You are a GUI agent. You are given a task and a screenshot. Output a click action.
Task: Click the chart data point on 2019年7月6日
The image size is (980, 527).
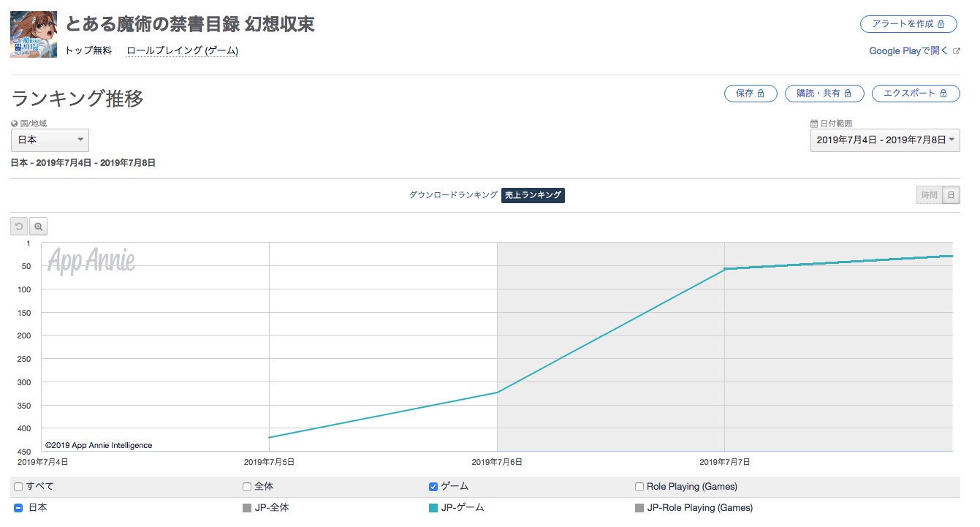point(497,393)
